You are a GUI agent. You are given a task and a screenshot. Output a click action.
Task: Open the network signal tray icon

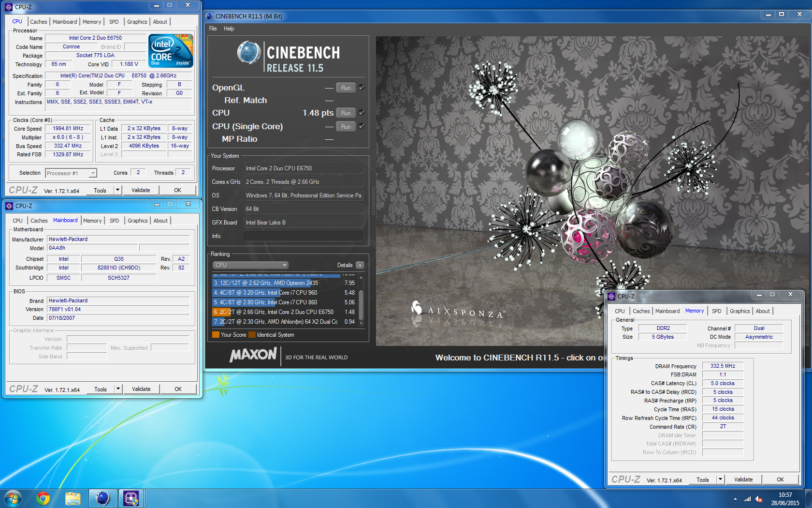click(x=747, y=499)
